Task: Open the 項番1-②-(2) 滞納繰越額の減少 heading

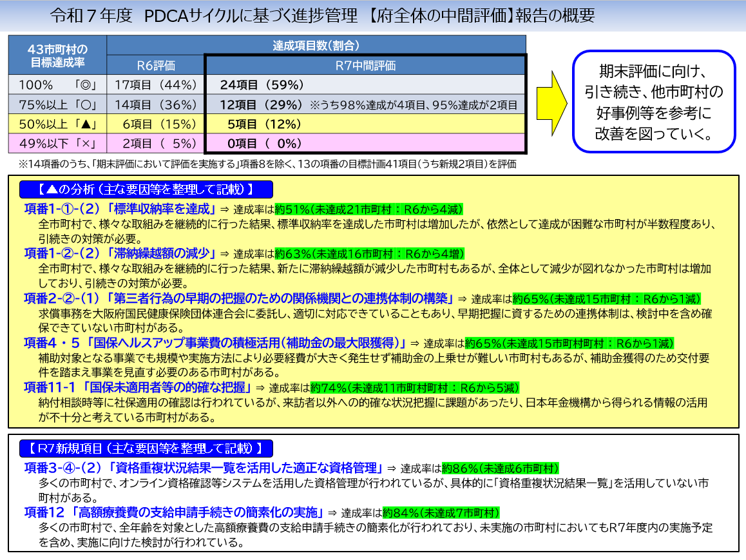Action: click(x=120, y=253)
